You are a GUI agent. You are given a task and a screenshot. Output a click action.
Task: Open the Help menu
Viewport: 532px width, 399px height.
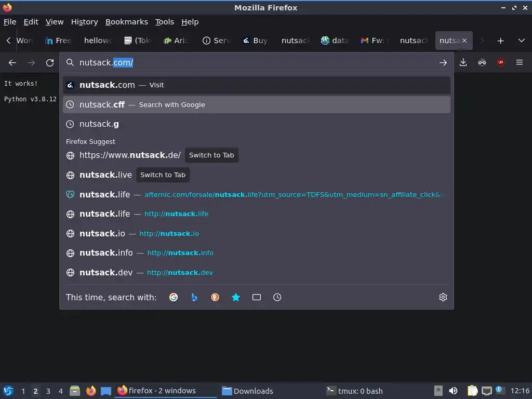click(x=190, y=22)
